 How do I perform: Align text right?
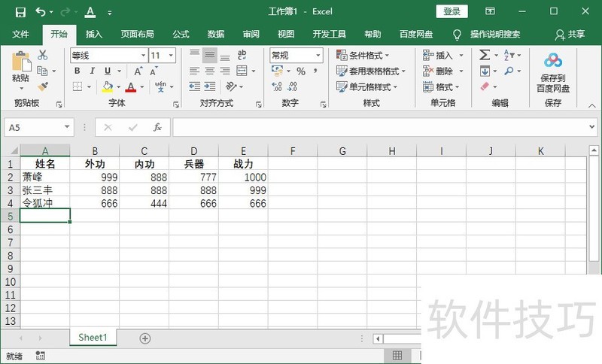[x=225, y=71]
